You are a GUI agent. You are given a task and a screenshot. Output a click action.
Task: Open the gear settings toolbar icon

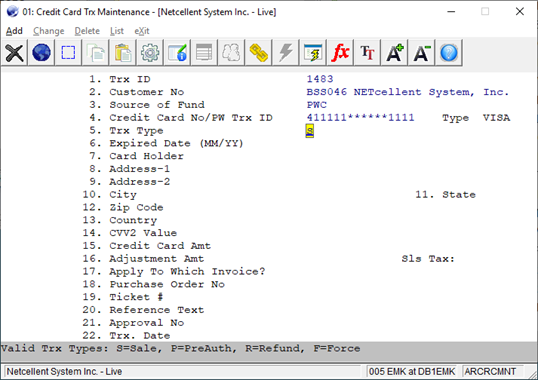(x=150, y=53)
